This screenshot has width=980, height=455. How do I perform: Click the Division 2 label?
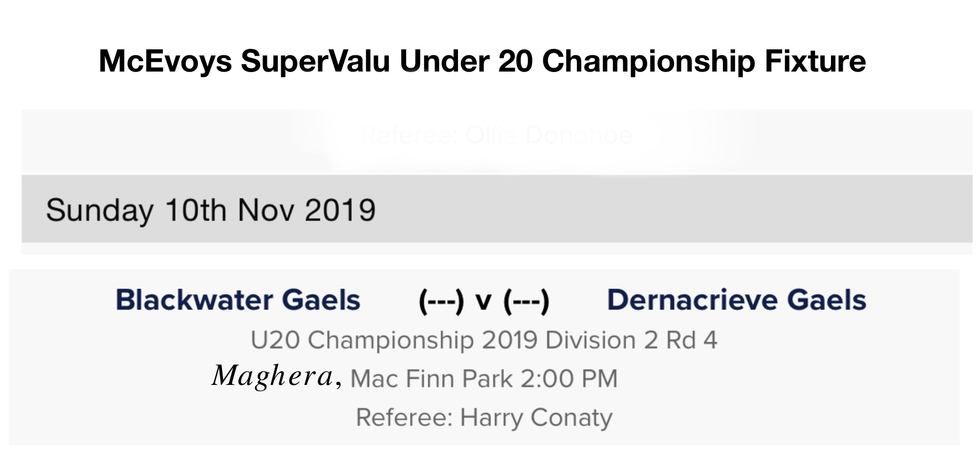coord(602,341)
